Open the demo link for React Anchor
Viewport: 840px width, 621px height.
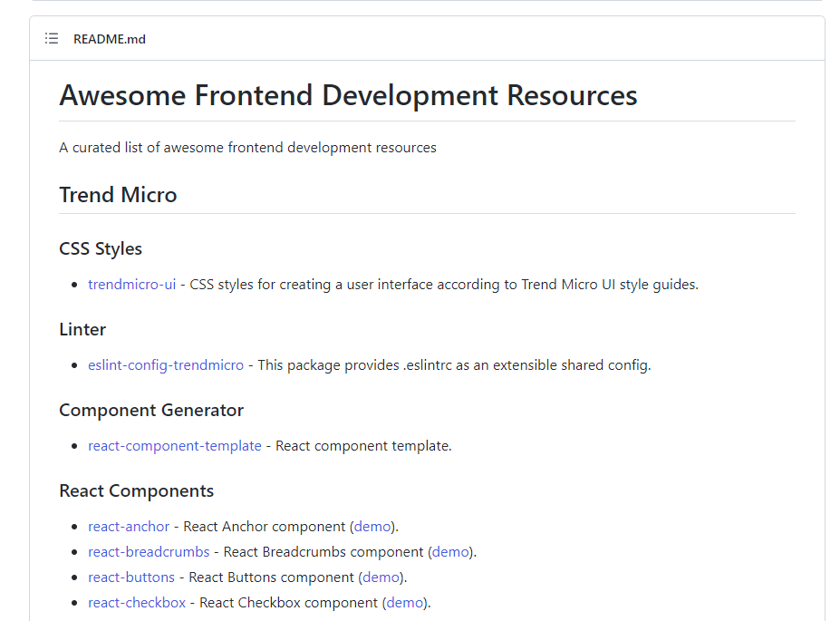[x=372, y=527]
